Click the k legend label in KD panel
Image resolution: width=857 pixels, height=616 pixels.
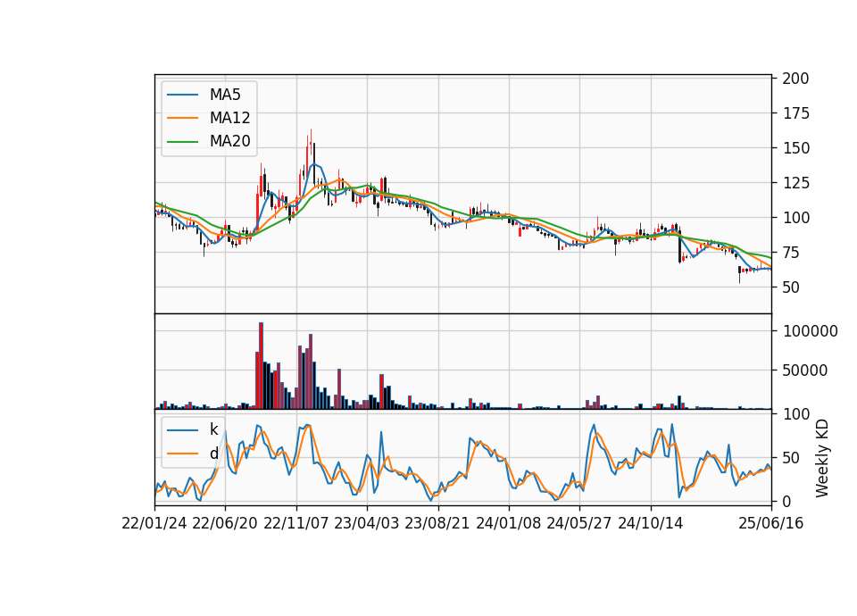213,429
